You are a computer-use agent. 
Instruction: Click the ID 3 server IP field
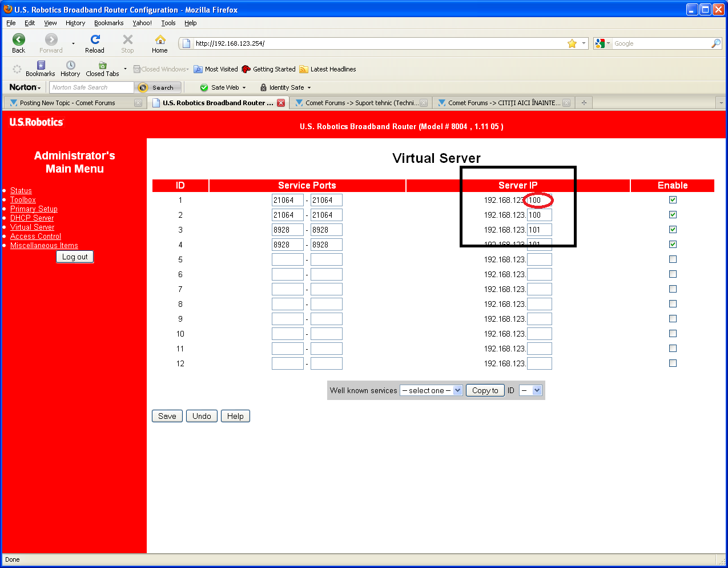pos(540,230)
